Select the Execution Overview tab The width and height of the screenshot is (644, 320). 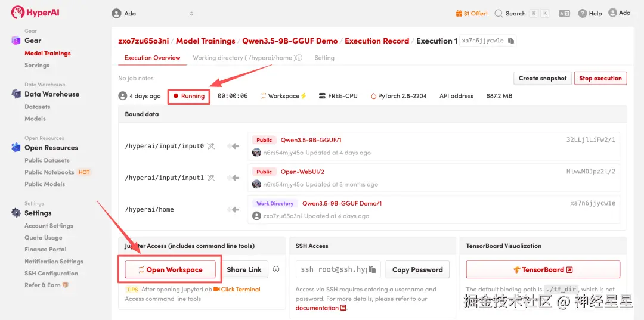click(x=153, y=58)
